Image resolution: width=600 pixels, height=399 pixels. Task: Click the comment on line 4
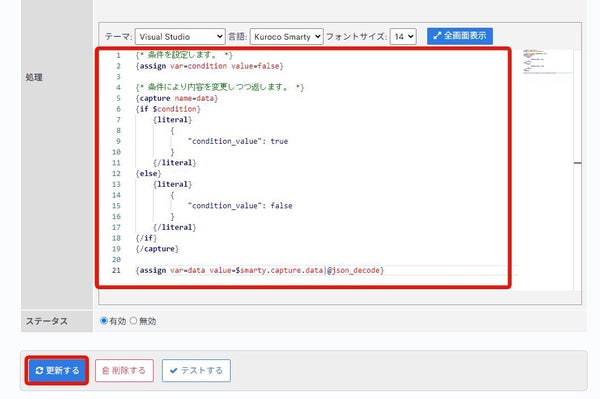coord(220,88)
